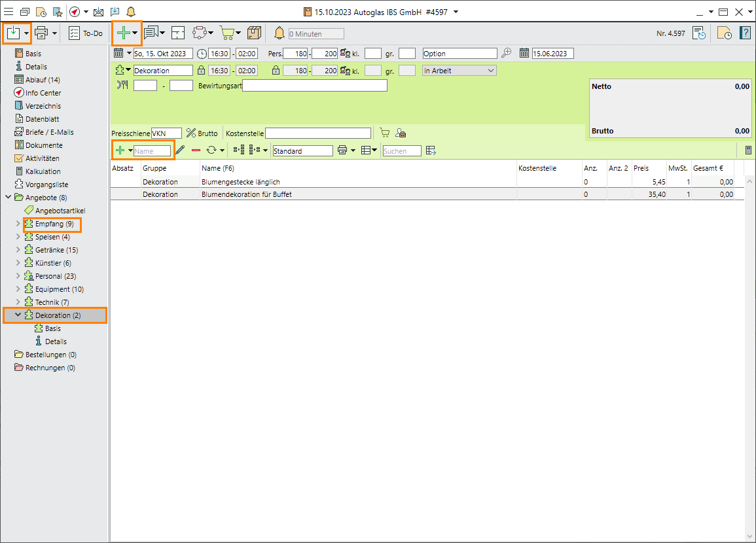Click the To-Do button
756x543 pixels.
click(x=86, y=33)
